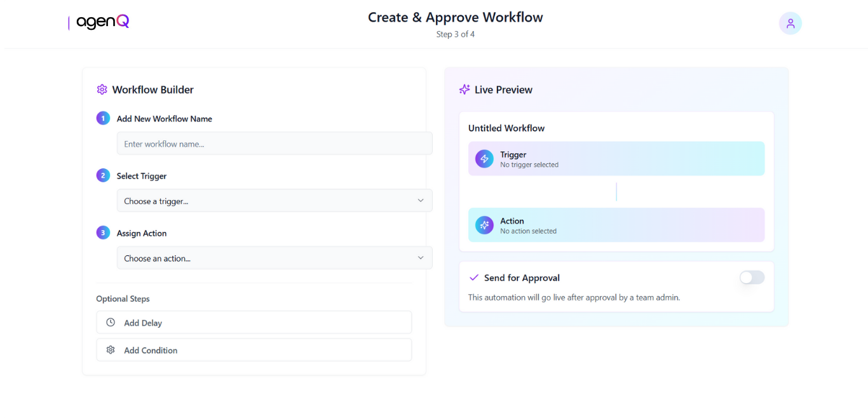The image size is (868, 418).
Task: Click the Add Condition button
Action: (x=254, y=350)
